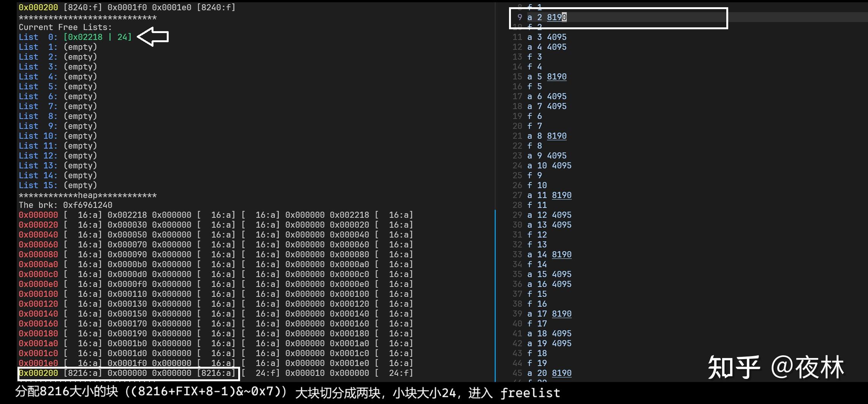Select the highlighted 8190 value on line 9

click(x=557, y=17)
